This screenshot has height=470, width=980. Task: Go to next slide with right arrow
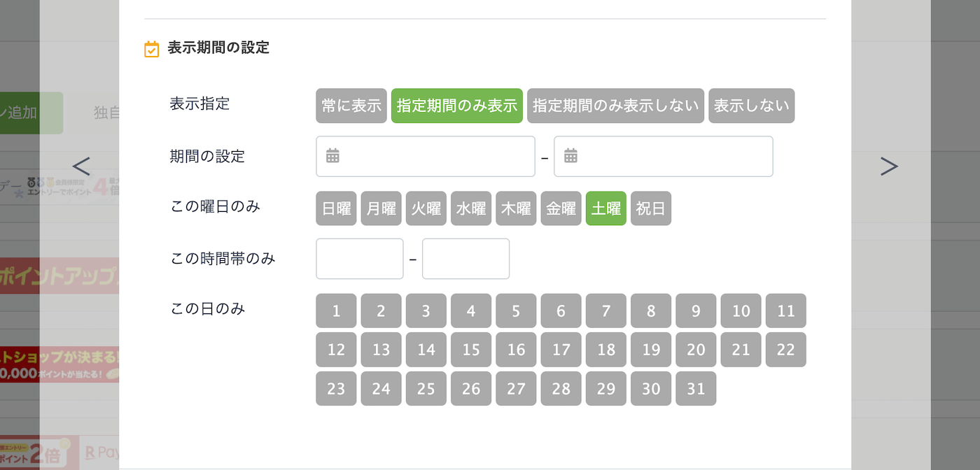point(888,166)
